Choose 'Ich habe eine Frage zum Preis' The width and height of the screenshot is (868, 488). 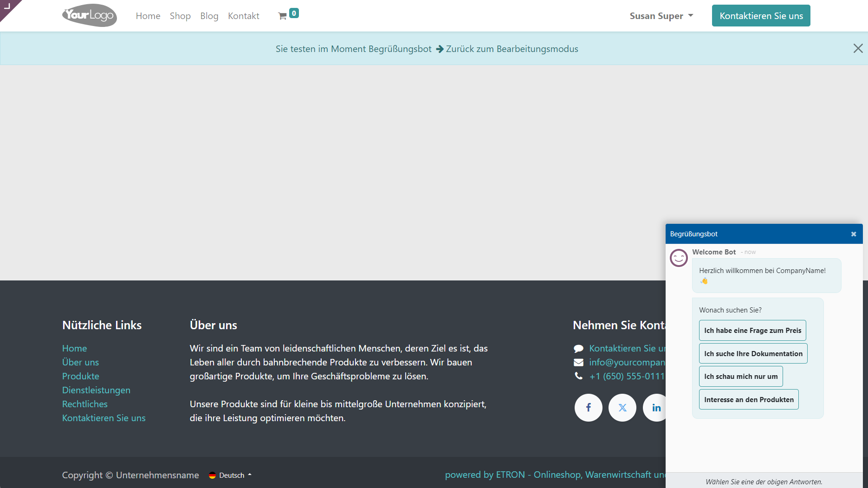tap(752, 331)
